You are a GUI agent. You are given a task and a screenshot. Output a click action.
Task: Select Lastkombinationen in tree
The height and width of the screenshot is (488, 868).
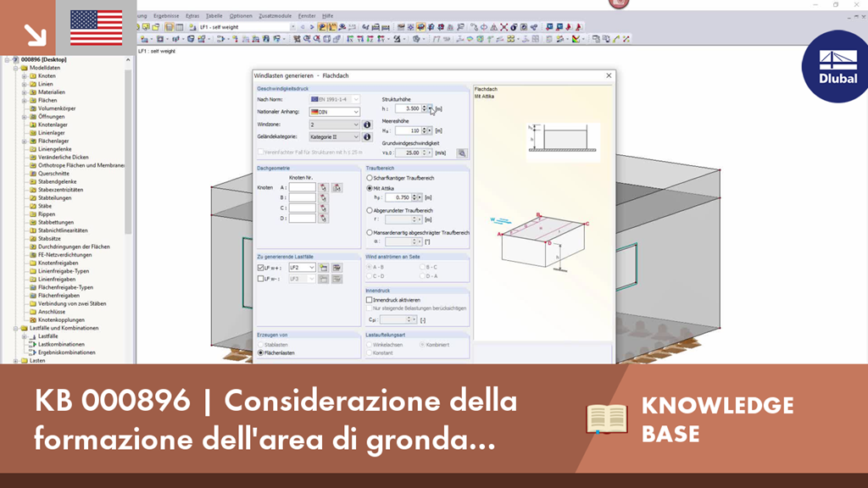(x=61, y=344)
